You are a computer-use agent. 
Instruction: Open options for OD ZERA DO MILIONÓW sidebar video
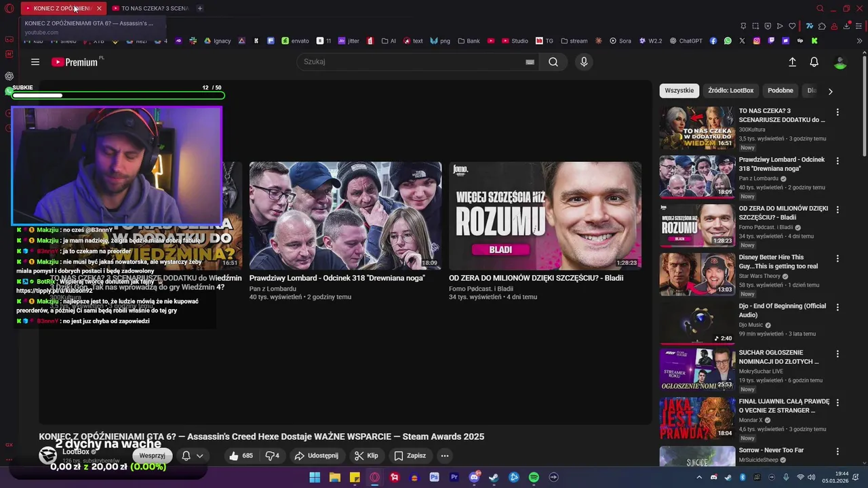[837, 209]
